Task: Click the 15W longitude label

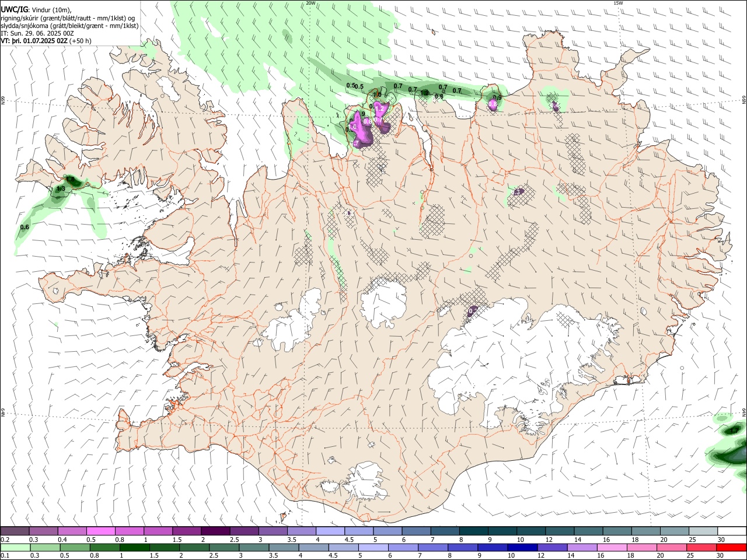Action: [x=618, y=3]
